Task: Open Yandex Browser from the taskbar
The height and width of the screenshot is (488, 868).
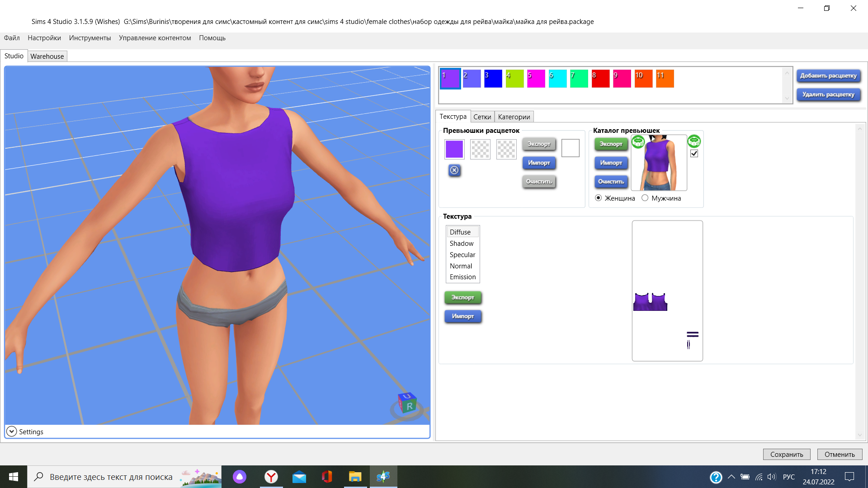Action: 271,477
